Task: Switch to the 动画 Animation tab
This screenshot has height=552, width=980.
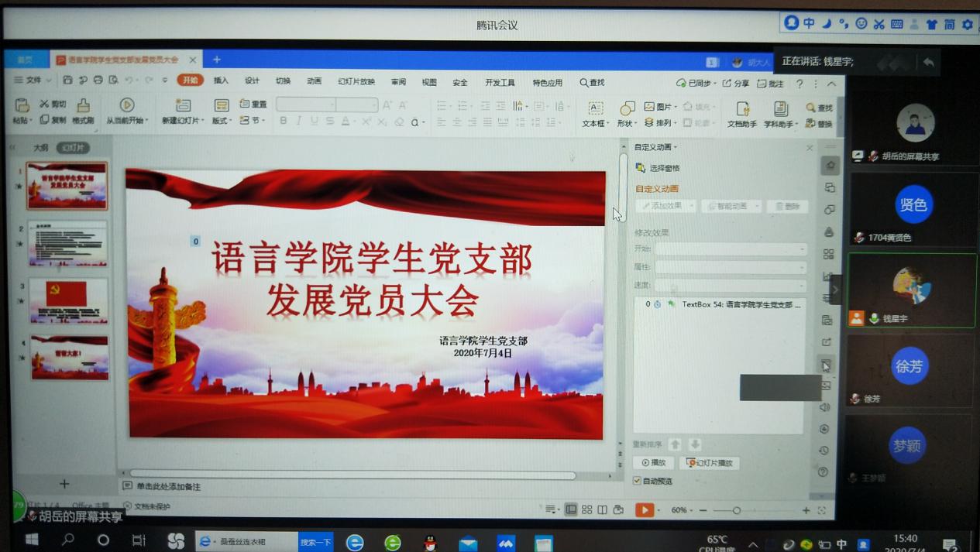Action: coord(314,81)
